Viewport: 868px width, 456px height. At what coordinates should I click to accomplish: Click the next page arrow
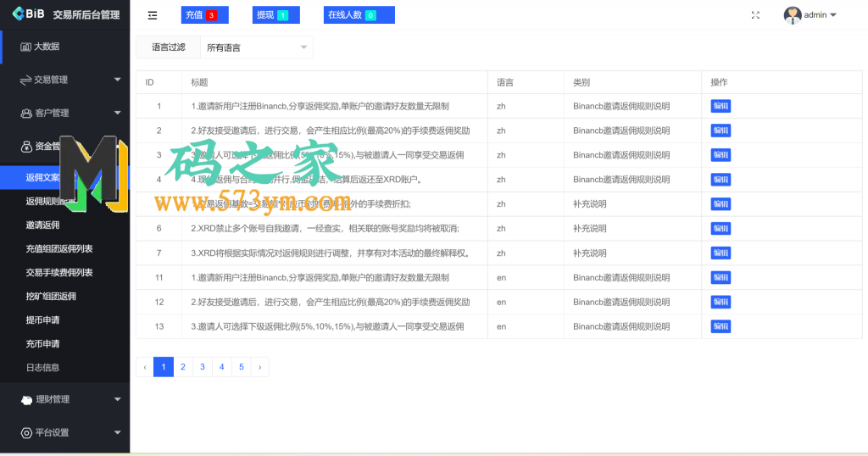259,367
